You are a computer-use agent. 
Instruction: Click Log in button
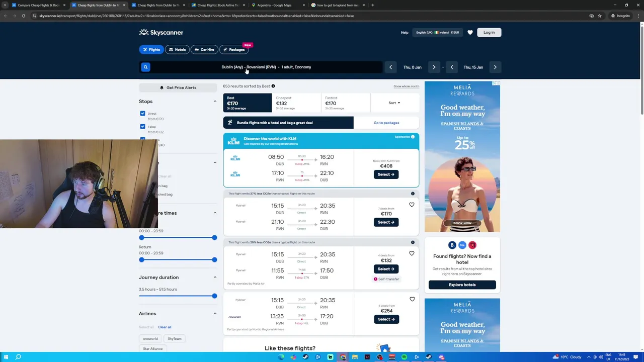(489, 32)
